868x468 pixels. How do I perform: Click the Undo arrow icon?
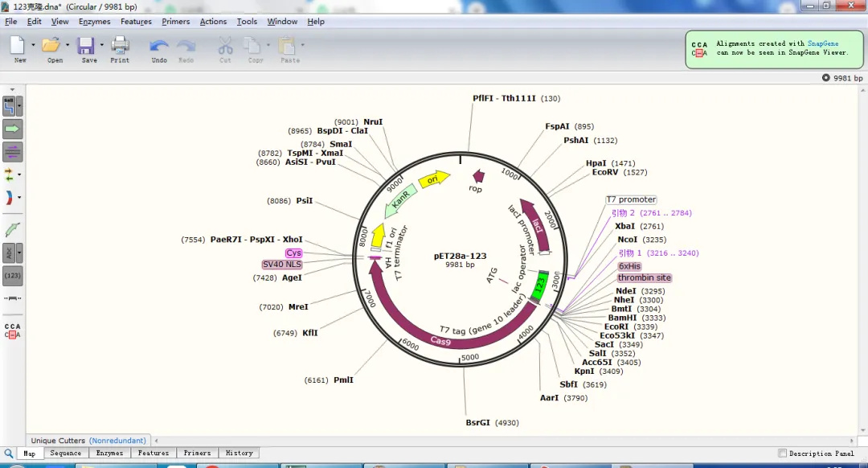pos(159,46)
